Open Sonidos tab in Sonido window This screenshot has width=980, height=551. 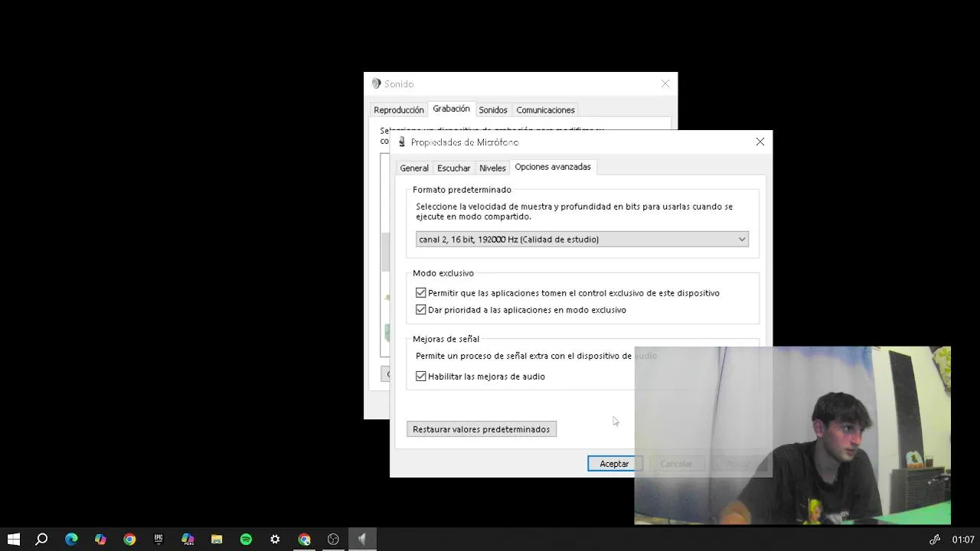pyautogui.click(x=493, y=110)
